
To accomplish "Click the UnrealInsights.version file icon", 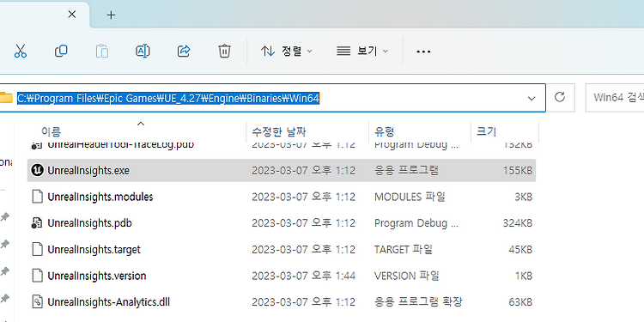I will point(38,276).
